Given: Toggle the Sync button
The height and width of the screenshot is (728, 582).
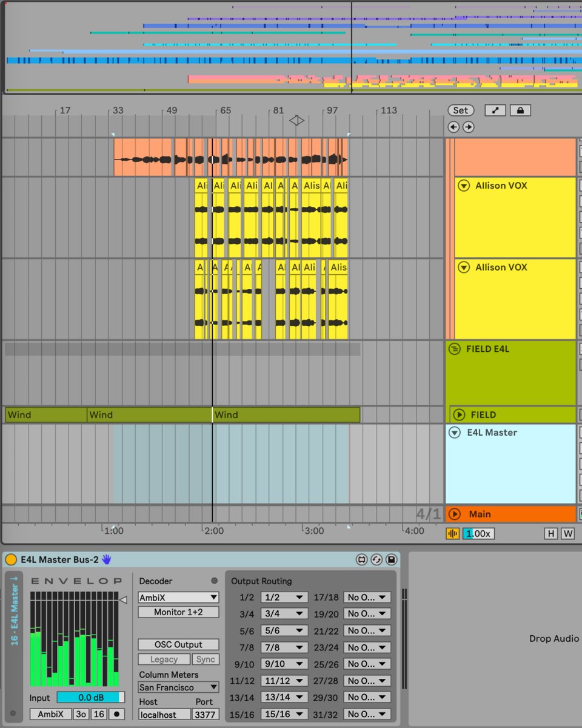Looking at the screenshot, I should click(x=206, y=659).
